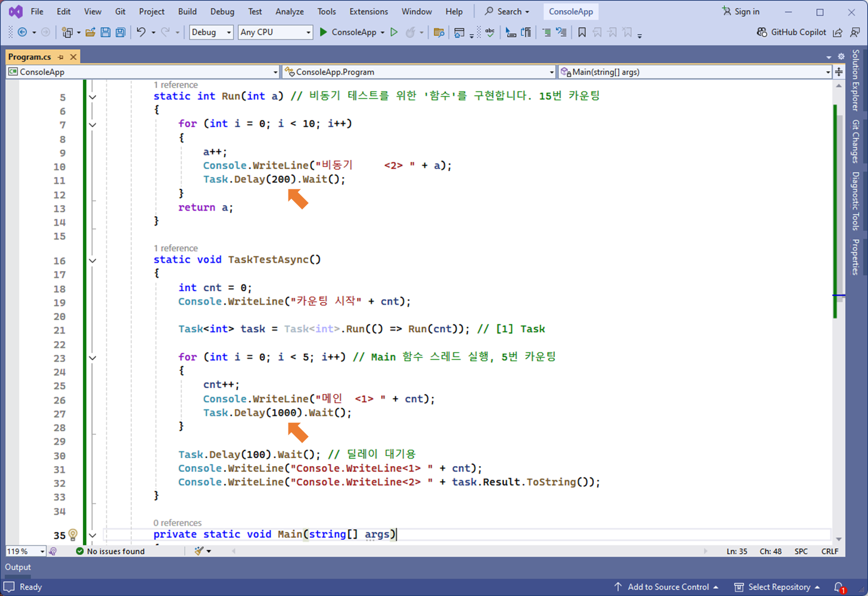The image size is (868, 596).
Task: Click the Find in Files folder icon
Action: (439, 33)
